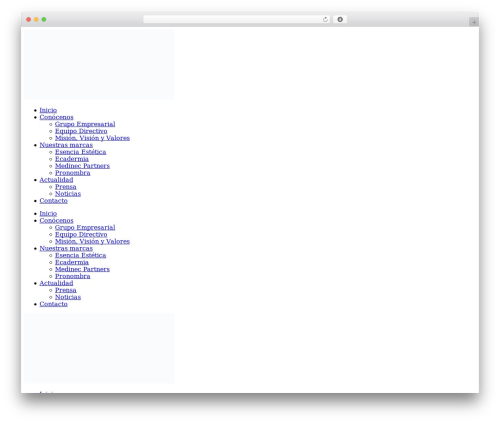
Task: Open Conócenos link in first menu
Action: point(56,117)
